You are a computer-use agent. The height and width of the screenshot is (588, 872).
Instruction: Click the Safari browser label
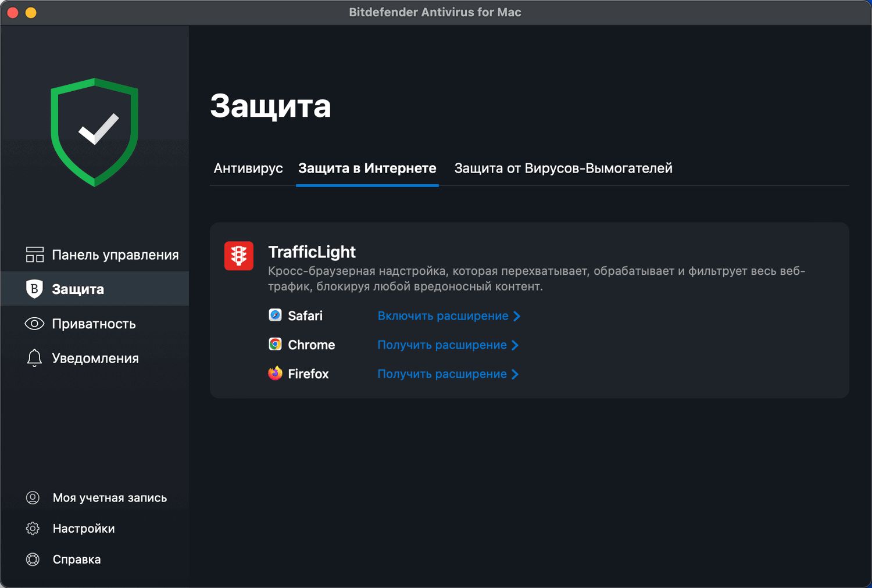305,315
